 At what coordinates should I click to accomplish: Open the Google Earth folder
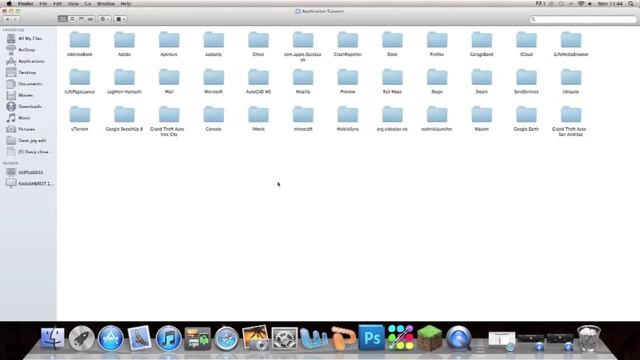(527, 115)
